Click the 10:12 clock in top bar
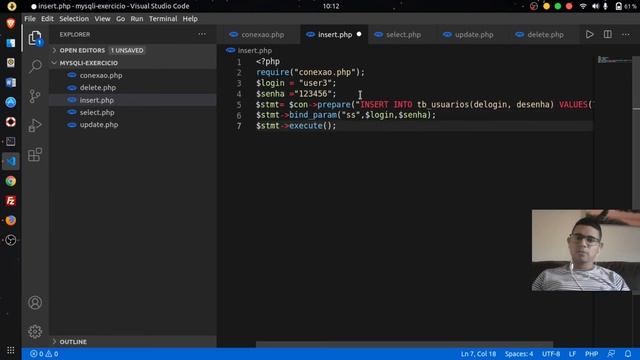The width and height of the screenshot is (640, 360). (x=331, y=6)
